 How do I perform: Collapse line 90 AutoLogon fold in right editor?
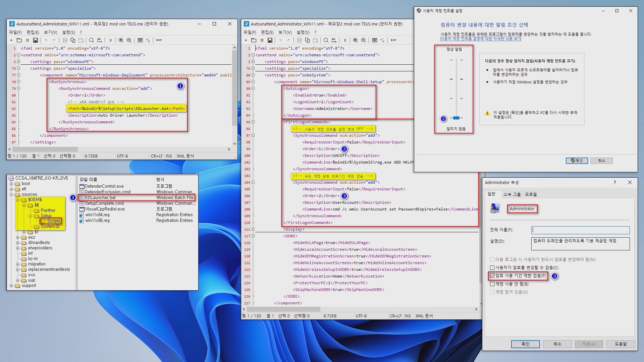pos(253,88)
